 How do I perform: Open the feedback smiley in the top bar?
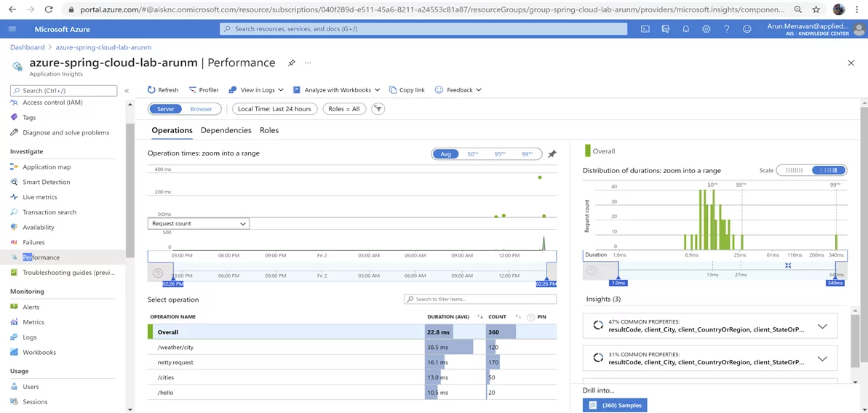(x=747, y=29)
